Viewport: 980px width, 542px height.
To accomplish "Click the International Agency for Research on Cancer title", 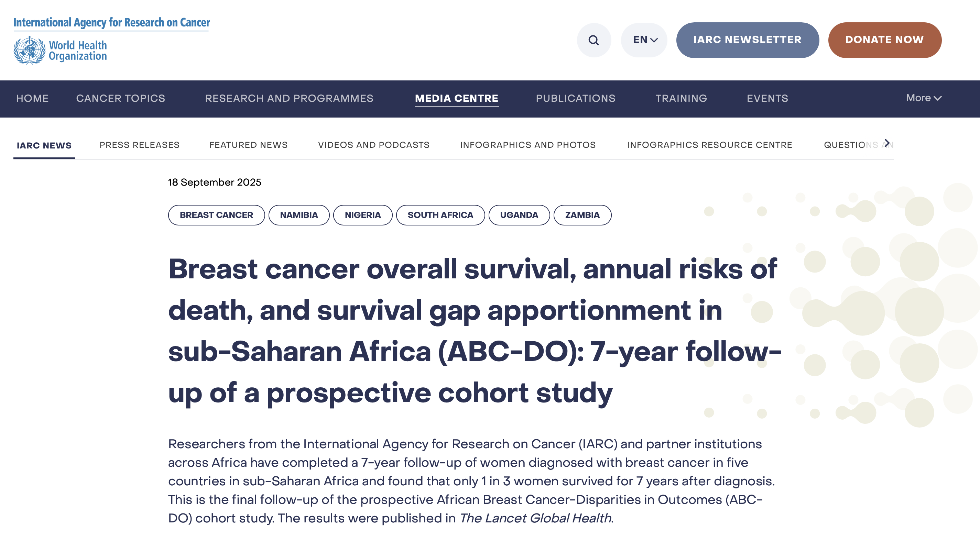I will coord(111,23).
